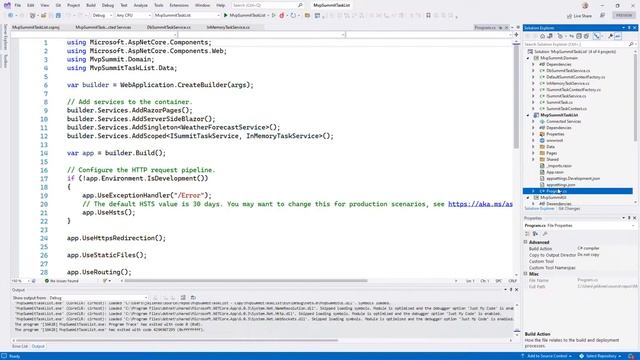Screen dimensions: 640x360
Task: Click the split editor plus icon
Action: pos(516,35)
